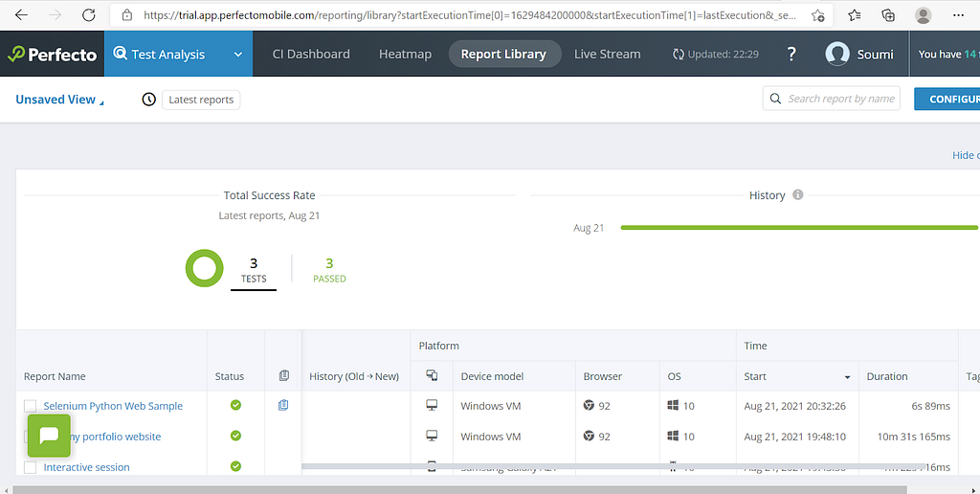Viewport: 980px width, 494px height.
Task: Sort by Start time using the arrow
Action: click(848, 377)
